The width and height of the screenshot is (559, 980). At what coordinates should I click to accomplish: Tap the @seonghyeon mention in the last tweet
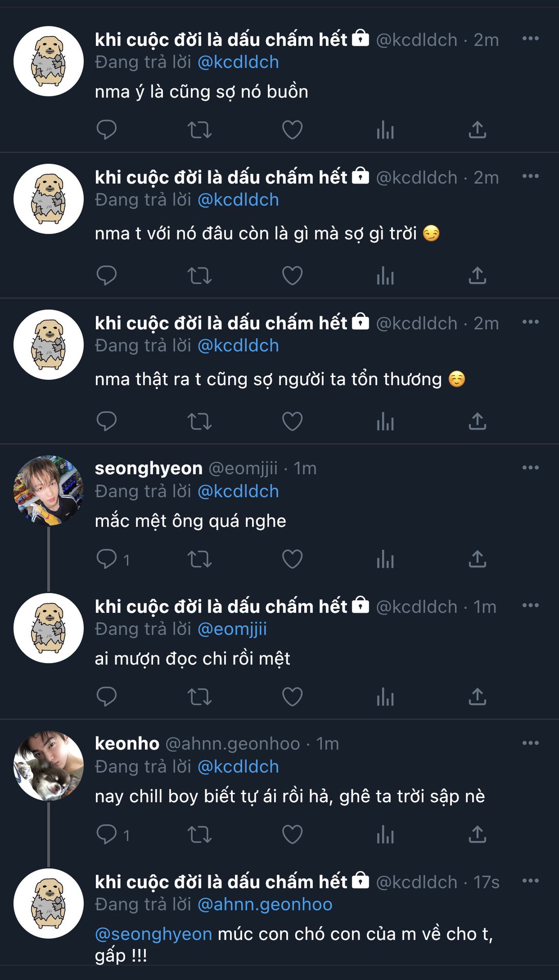(x=154, y=934)
